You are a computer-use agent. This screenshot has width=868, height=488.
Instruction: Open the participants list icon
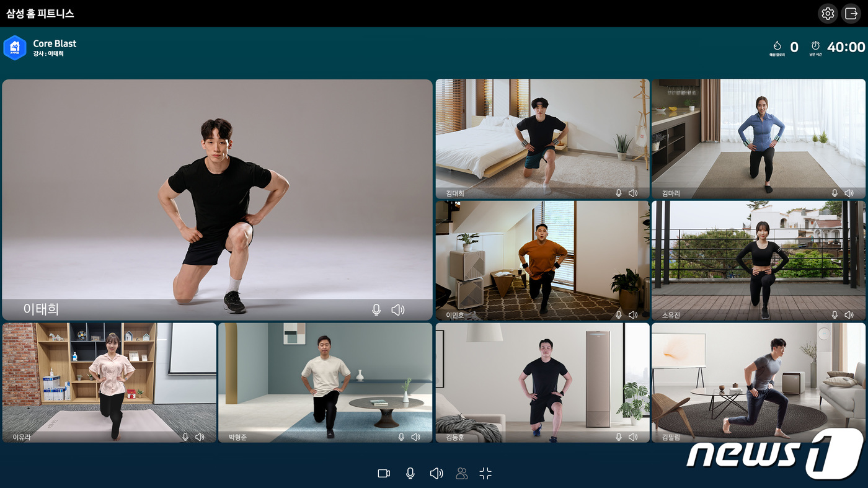tap(461, 474)
